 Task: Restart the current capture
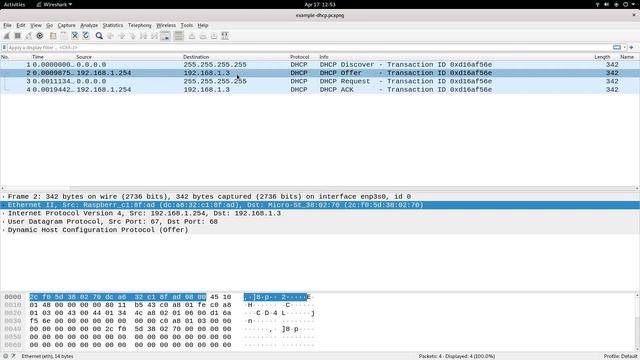pyautogui.click(x=29, y=36)
